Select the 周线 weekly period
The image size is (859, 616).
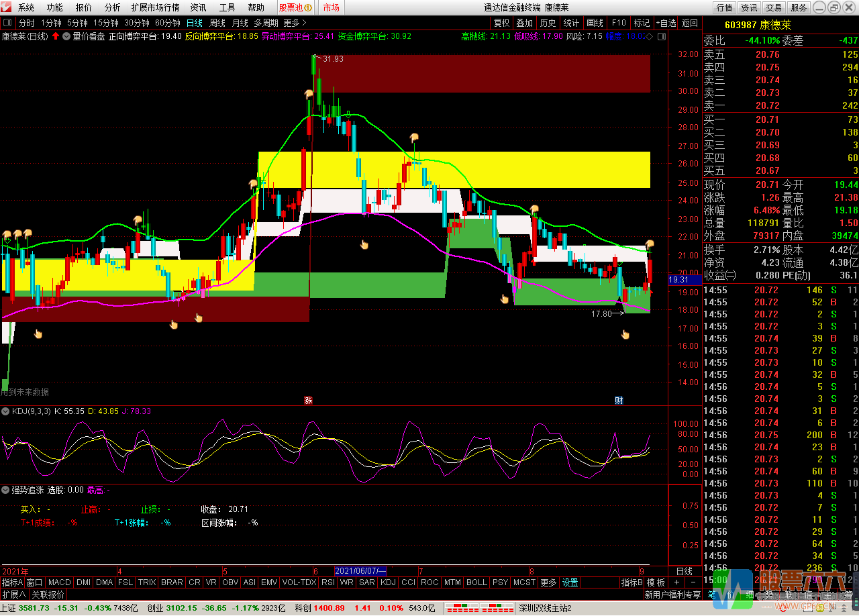[x=217, y=23]
